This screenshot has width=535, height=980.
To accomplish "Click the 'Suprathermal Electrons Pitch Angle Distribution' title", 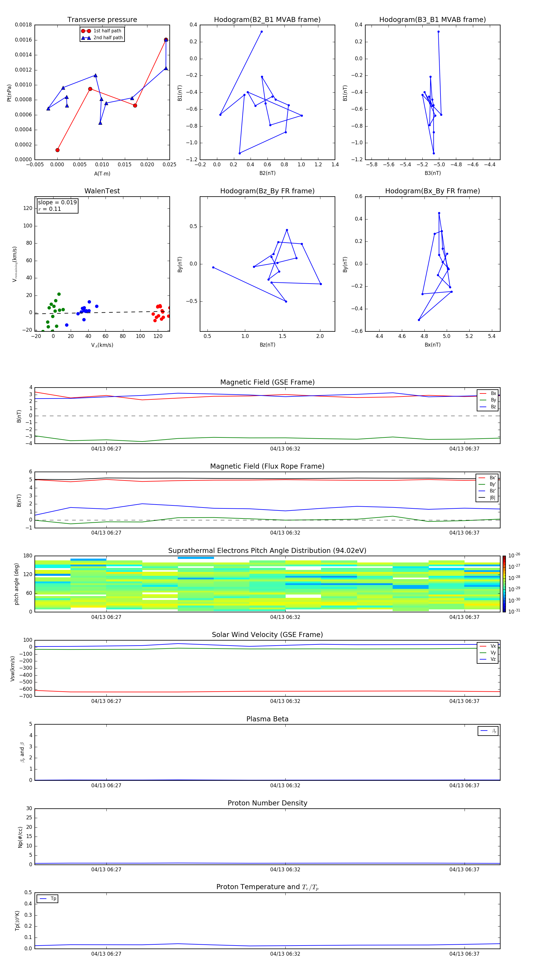I will coord(267,551).
